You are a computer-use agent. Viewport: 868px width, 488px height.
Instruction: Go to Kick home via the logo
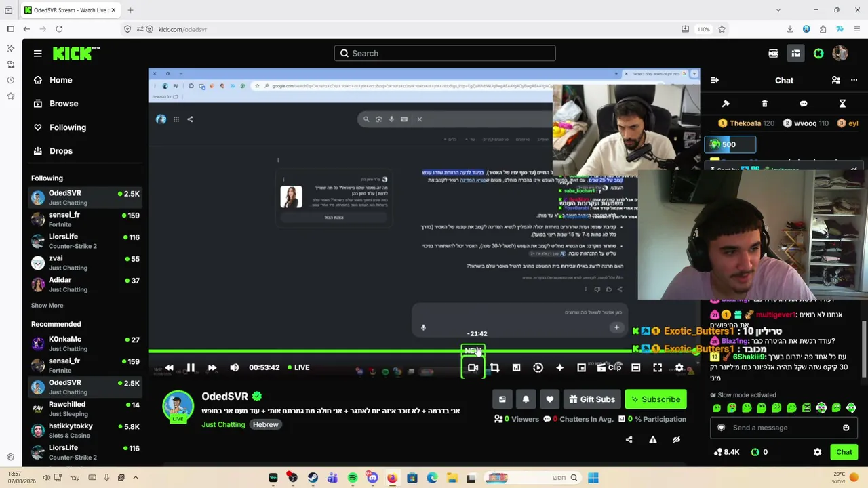76,54
